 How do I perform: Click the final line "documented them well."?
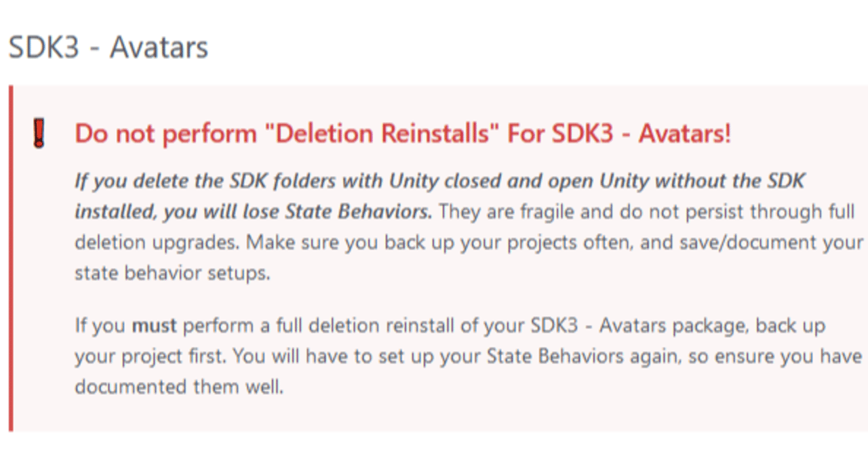(178, 387)
